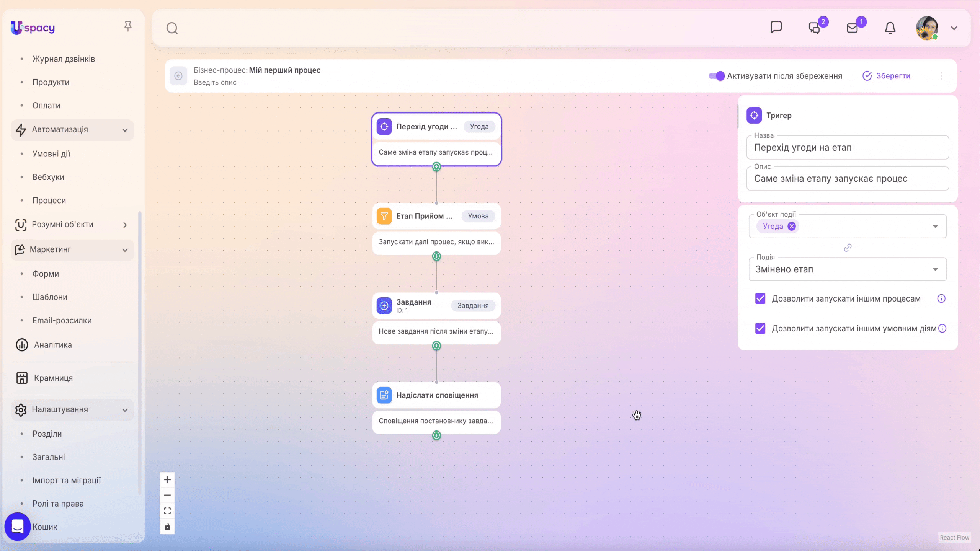Screen dimensions: 980x551
Task: Open Журнал дзвінків in sidebar
Action: tap(64, 59)
